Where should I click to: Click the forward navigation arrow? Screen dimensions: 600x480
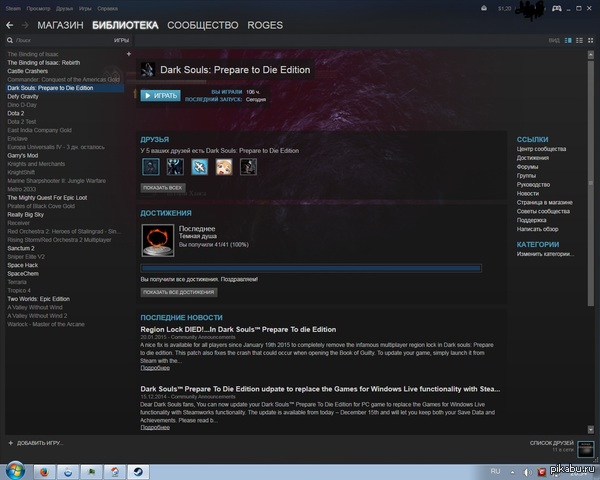[25, 24]
